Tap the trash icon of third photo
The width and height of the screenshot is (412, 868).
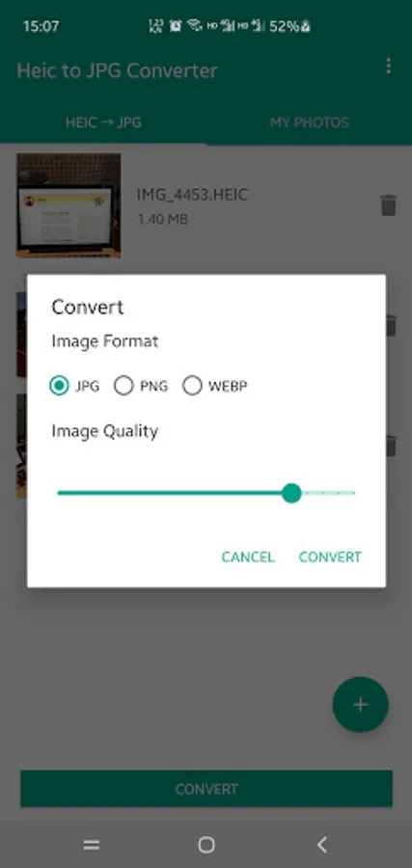coord(391,447)
